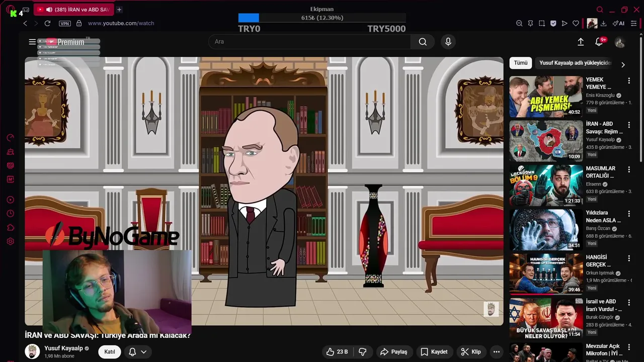The width and height of the screenshot is (644, 362).
Task: Open options for Yıldızlara Neden ASLA video
Action: pyautogui.click(x=629, y=214)
